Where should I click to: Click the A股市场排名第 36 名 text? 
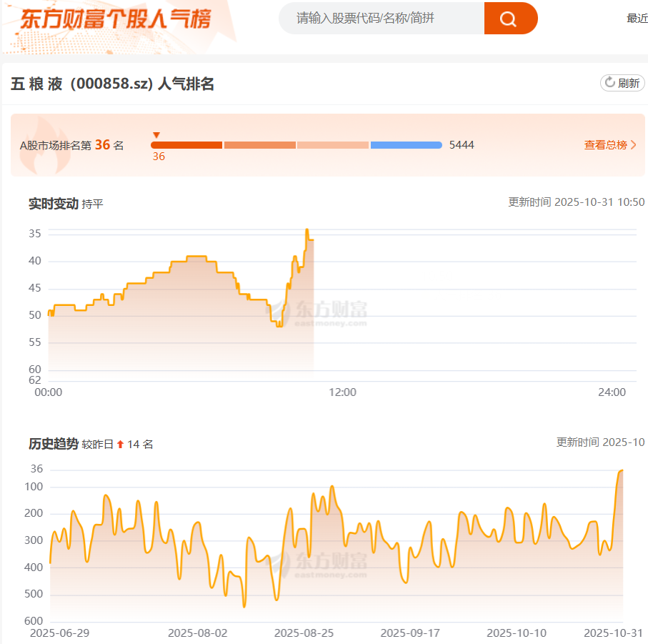(72, 145)
